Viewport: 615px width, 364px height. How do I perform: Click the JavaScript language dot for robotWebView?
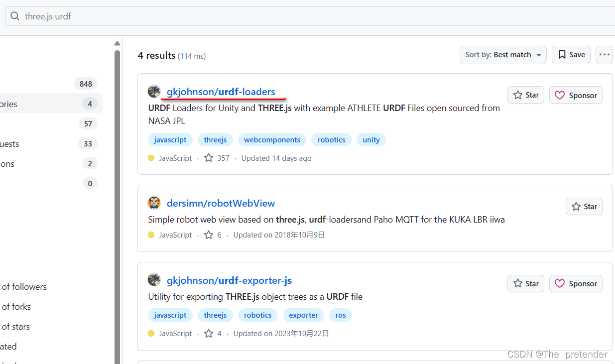coord(151,235)
